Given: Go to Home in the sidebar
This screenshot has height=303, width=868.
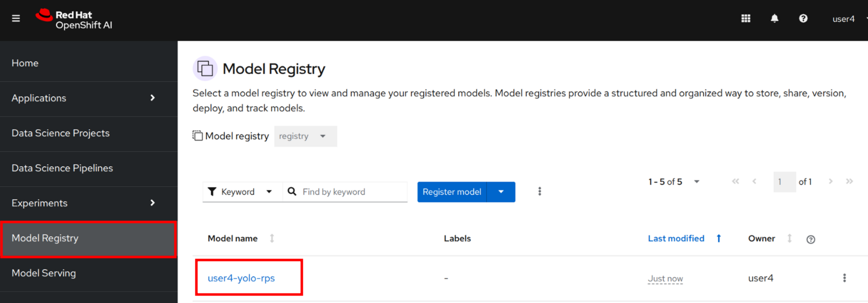Looking at the screenshot, I should pos(89,63).
